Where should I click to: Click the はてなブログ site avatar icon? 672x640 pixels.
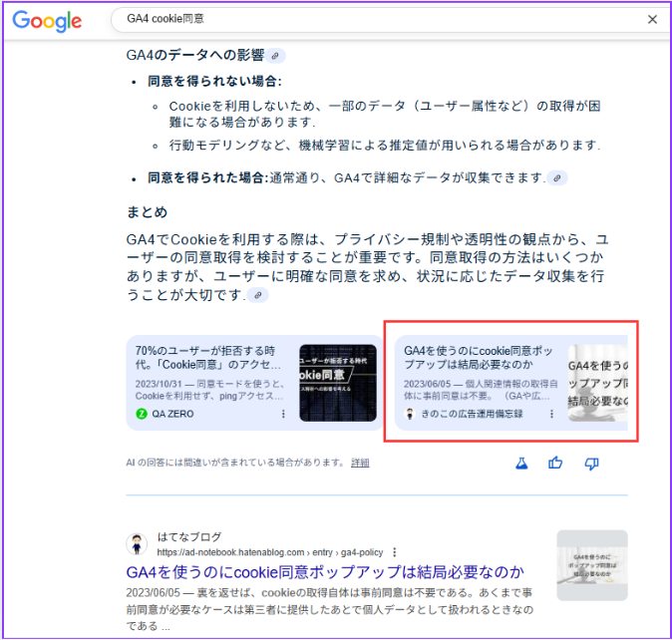click(137, 544)
